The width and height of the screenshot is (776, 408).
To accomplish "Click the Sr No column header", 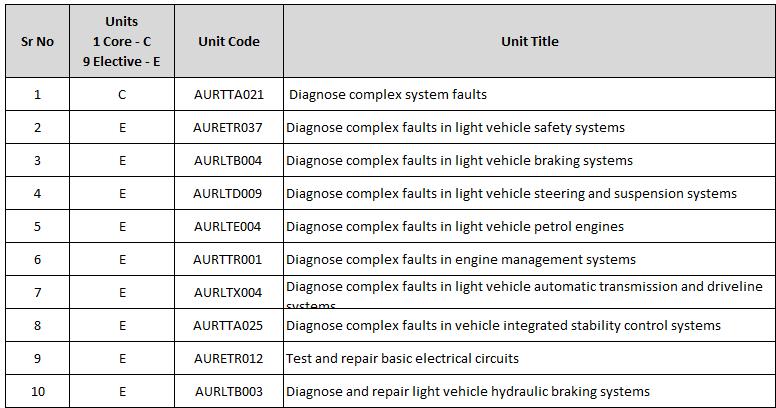I will [x=37, y=42].
